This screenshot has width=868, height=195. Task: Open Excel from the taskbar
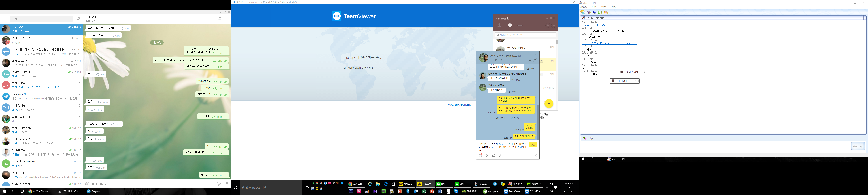click(424, 191)
